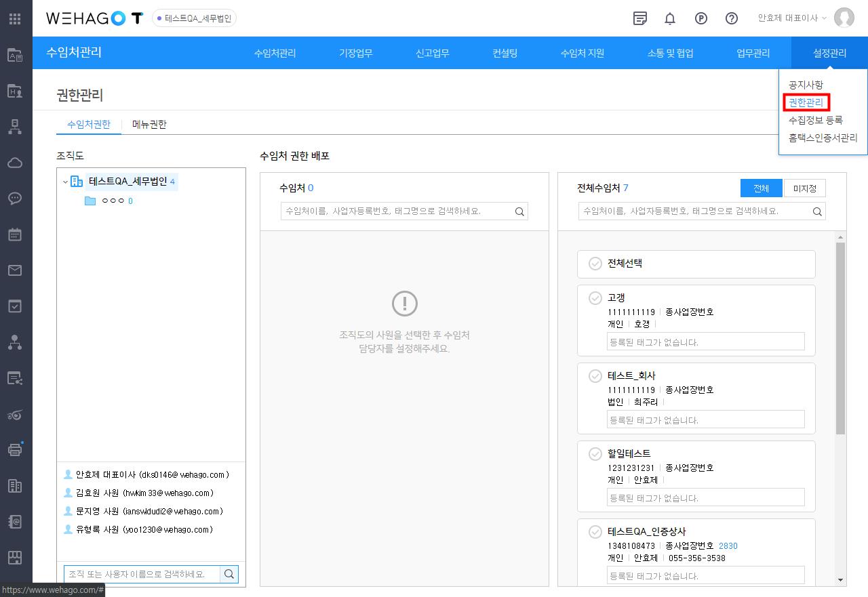Open the calendar icon in left sidebar
The height and width of the screenshot is (597, 868).
14,234
